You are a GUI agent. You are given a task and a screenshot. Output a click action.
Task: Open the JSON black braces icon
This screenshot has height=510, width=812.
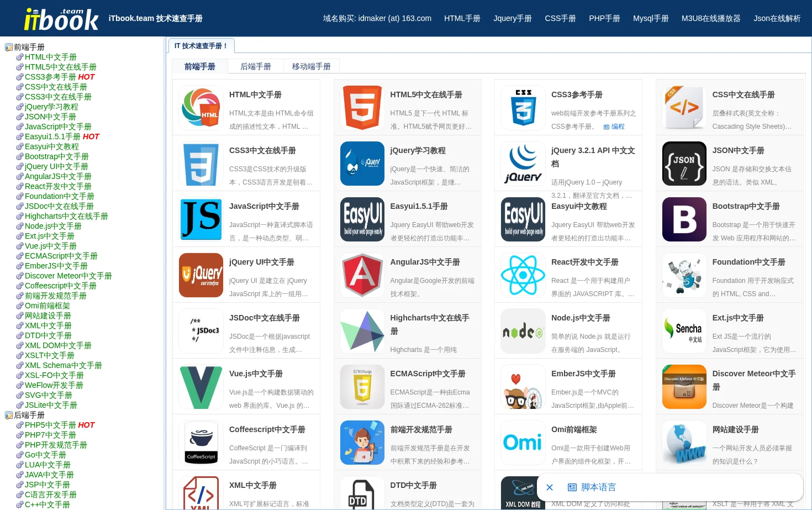tap(684, 164)
